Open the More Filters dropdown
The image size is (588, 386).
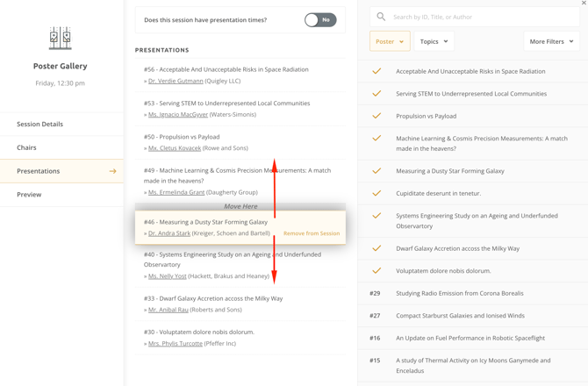[x=551, y=41]
